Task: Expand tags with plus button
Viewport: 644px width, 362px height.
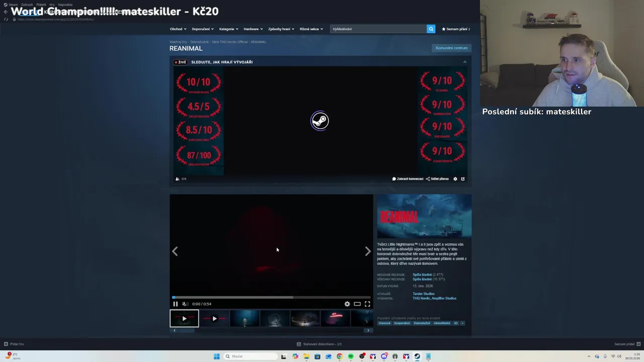Action: pos(462,323)
